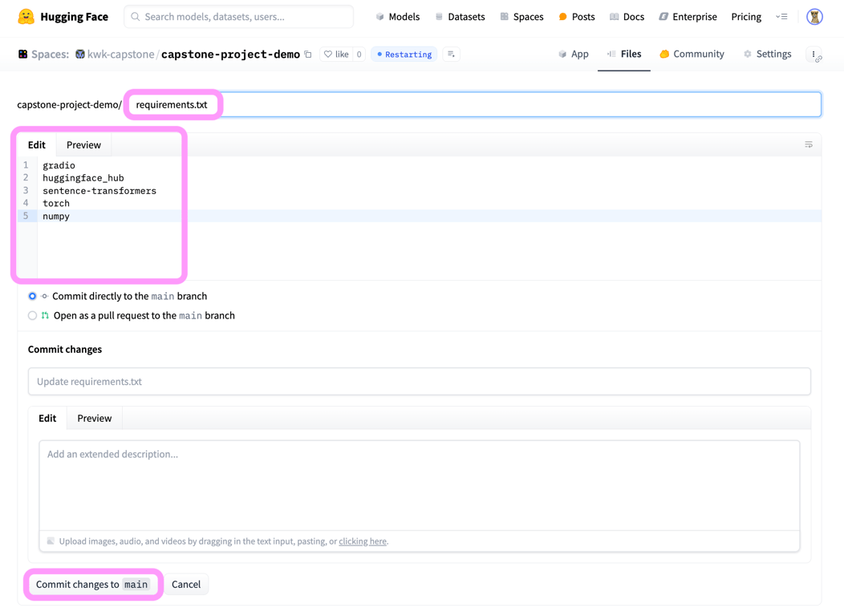
Task: Click the Cancel button
Action: [x=185, y=584]
